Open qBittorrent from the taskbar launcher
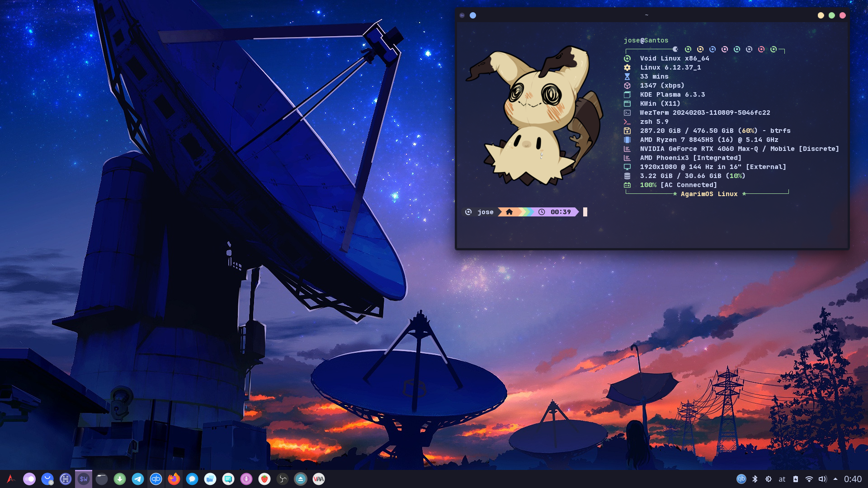This screenshot has height=488, width=868. 156,479
